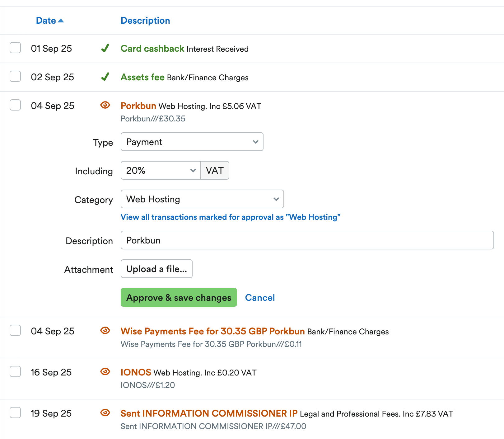The image size is (504, 439).
Task: Click Upload a file button
Action: coord(156,269)
